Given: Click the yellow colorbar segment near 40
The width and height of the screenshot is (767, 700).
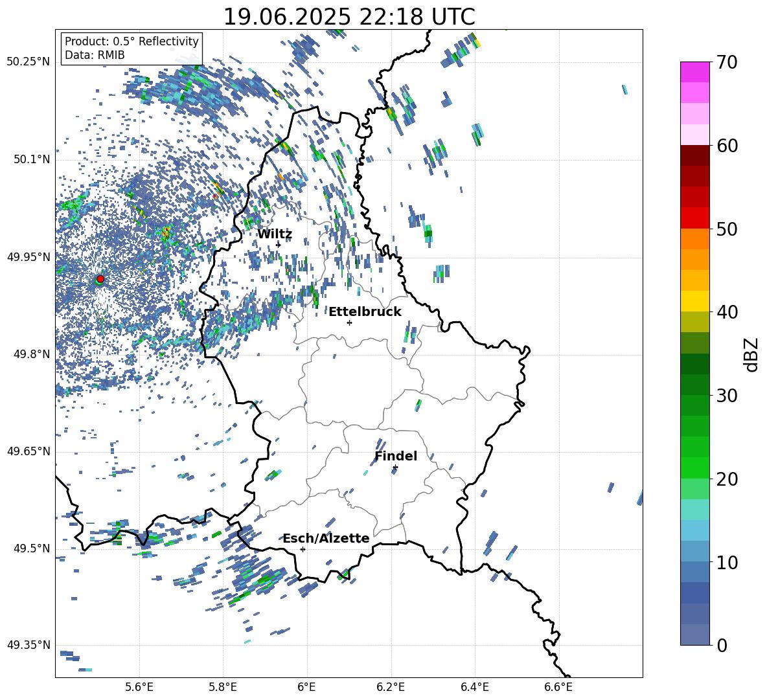Looking at the screenshot, I should point(695,301).
